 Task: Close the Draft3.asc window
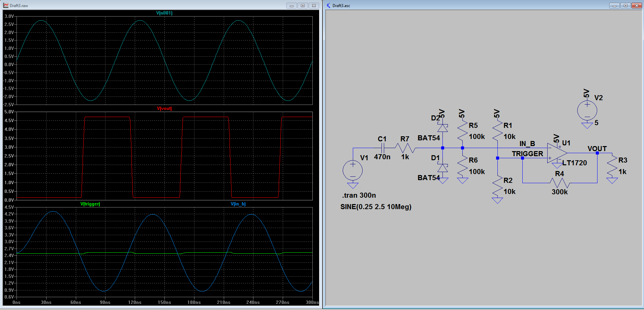(637, 5)
